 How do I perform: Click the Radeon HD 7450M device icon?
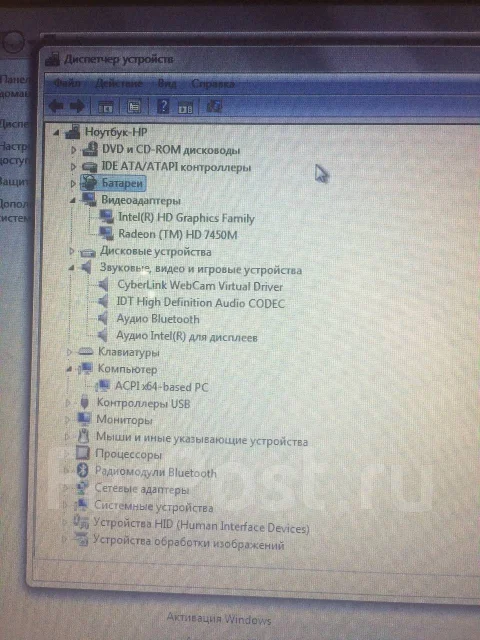pos(107,233)
